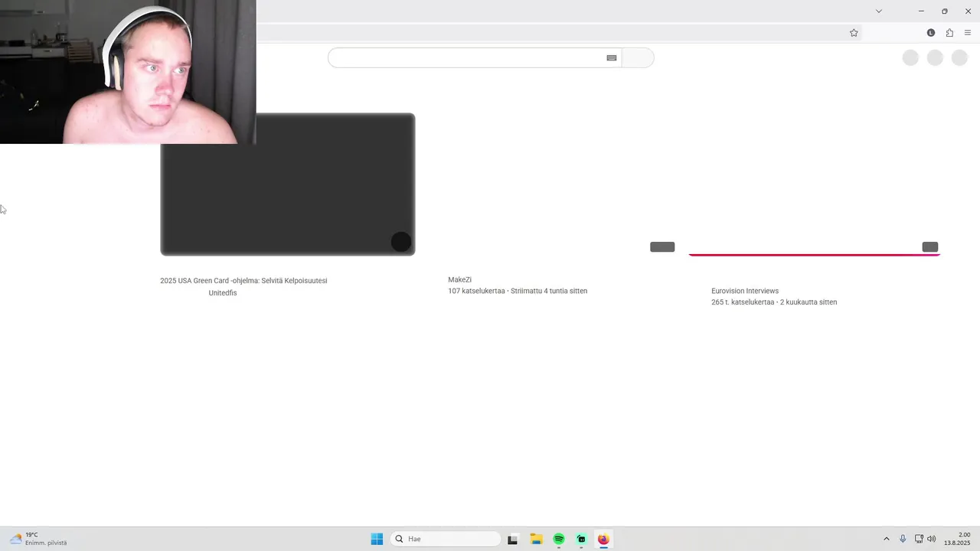The image size is (980, 551).
Task: Close the Firefox window
Action: pyautogui.click(x=968, y=11)
